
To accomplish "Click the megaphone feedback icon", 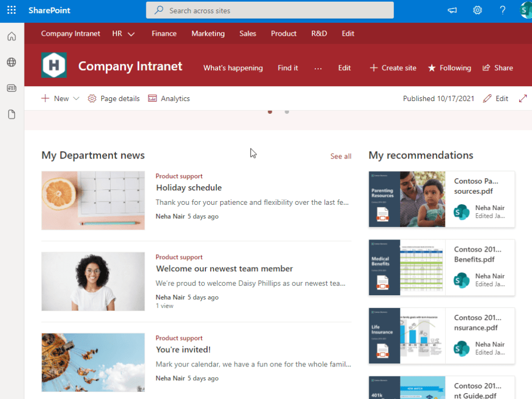I will coord(452,11).
